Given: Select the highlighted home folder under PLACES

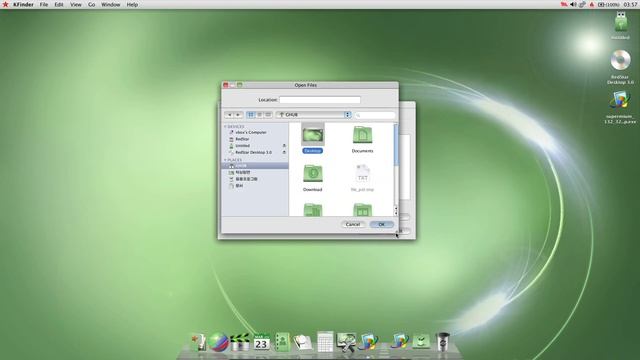Looking at the screenshot, I should (255, 166).
